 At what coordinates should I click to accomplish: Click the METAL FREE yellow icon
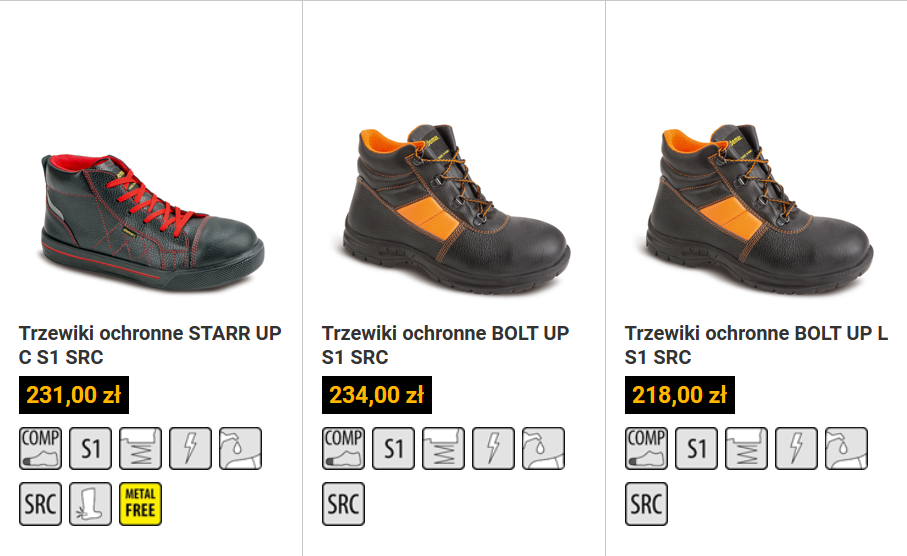pos(141,504)
